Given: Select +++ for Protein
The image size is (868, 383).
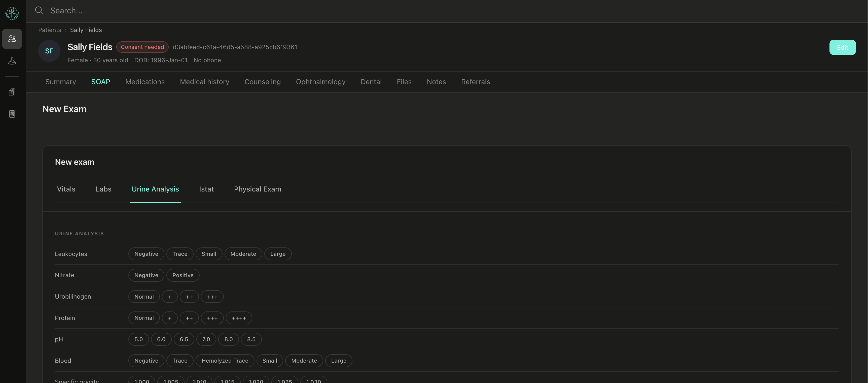Looking at the screenshot, I should pyautogui.click(x=212, y=318).
